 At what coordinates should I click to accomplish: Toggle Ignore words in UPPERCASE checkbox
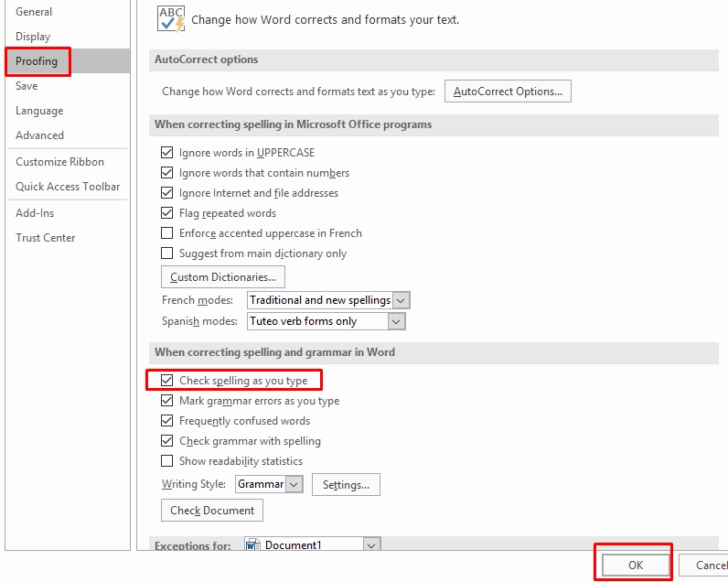click(166, 152)
